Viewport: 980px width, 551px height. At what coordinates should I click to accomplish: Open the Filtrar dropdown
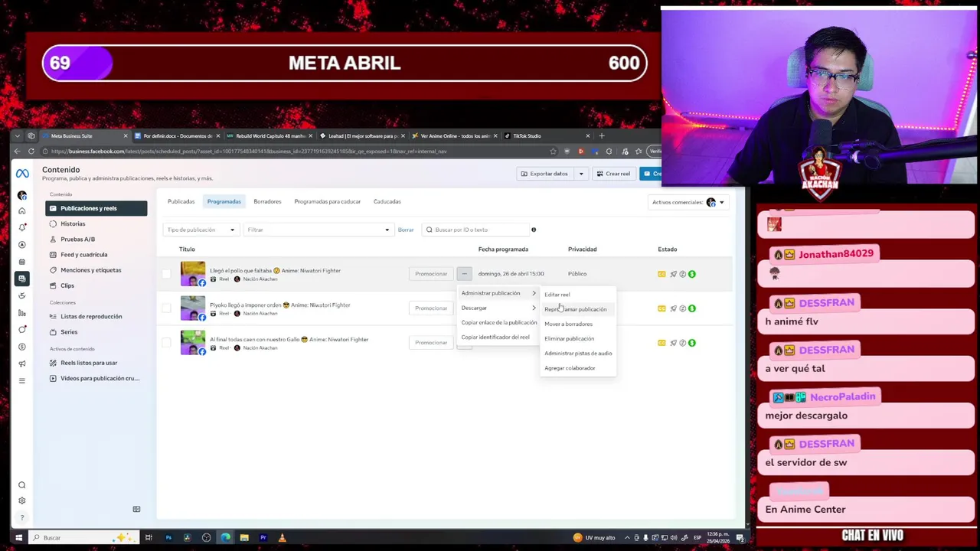coord(318,230)
